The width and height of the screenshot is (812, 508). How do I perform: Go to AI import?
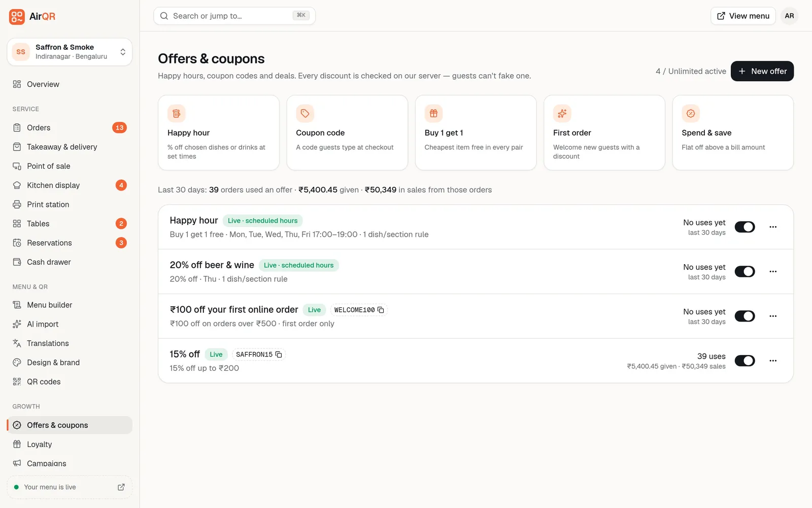click(70, 324)
